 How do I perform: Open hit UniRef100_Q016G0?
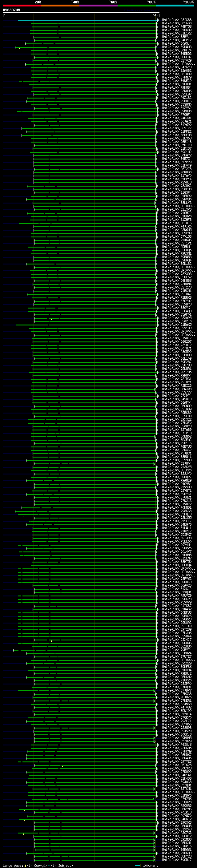click(x=177, y=23)
